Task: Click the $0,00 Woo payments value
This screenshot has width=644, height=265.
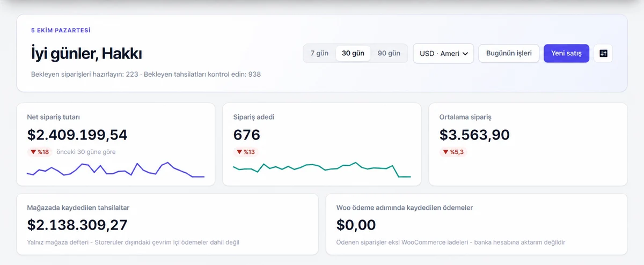Action: coord(356,225)
